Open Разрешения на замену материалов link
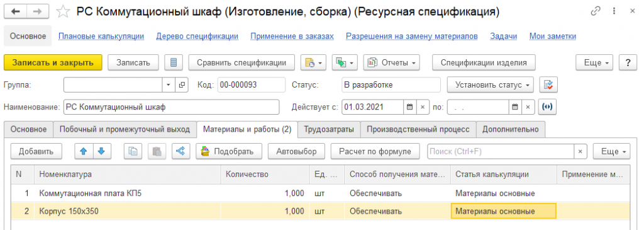The width and height of the screenshot is (644, 230). pyautogui.click(x=412, y=36)
